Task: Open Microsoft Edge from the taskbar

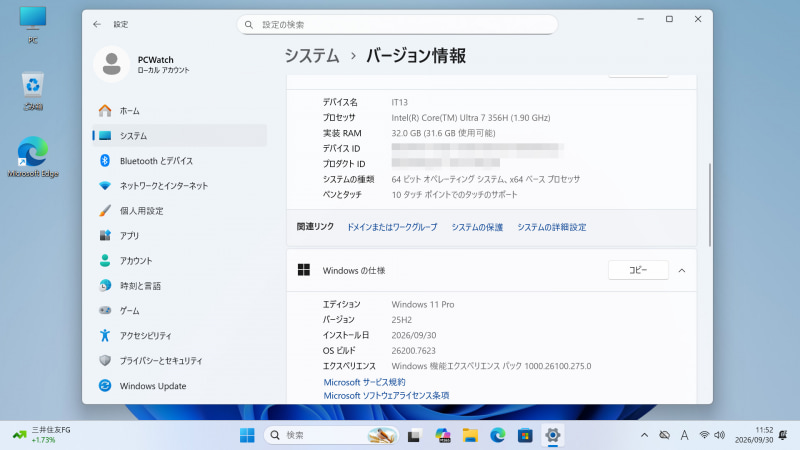Action: pyautogui.click(x=497, y=435)
